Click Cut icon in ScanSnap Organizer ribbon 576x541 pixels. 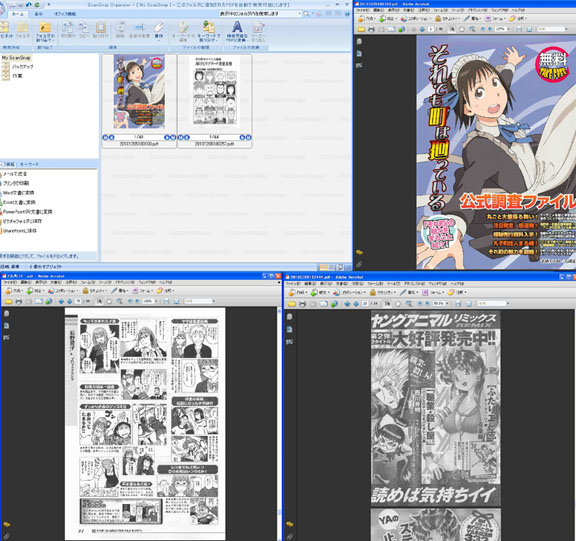tap(67, 28)
